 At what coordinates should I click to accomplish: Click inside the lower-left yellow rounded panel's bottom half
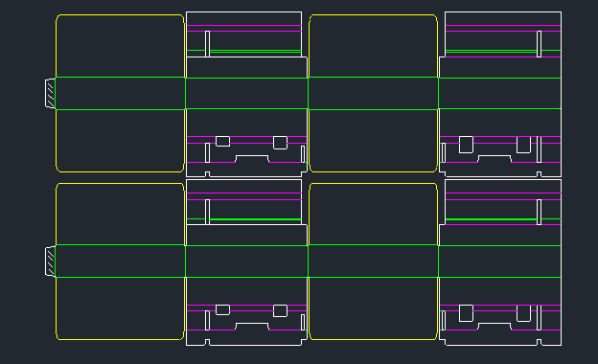(120, 308)
